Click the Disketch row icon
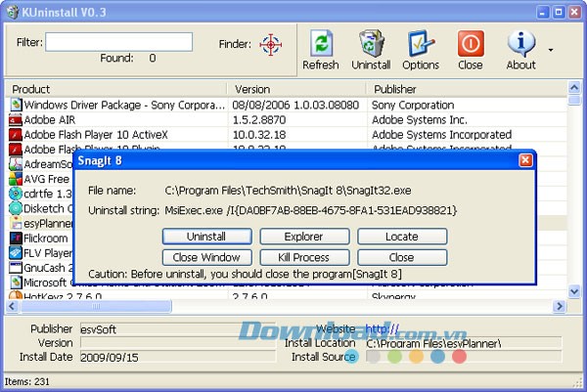 (16, 208)
